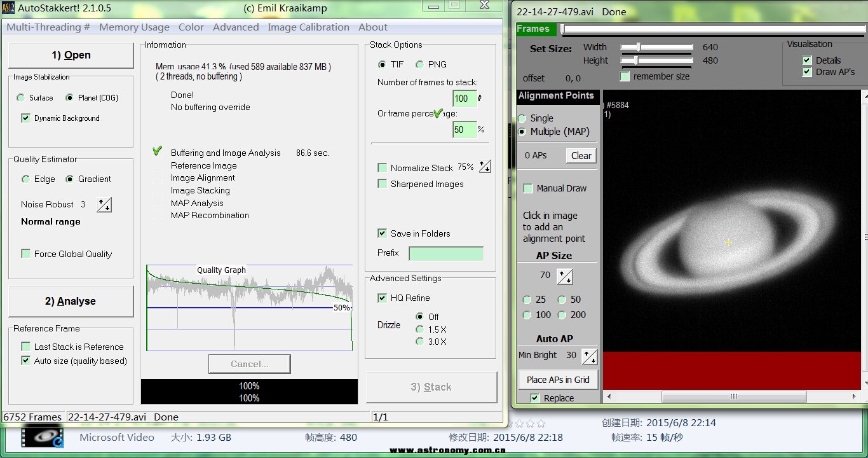
Task: Open About menu
Action: point(373,27)
